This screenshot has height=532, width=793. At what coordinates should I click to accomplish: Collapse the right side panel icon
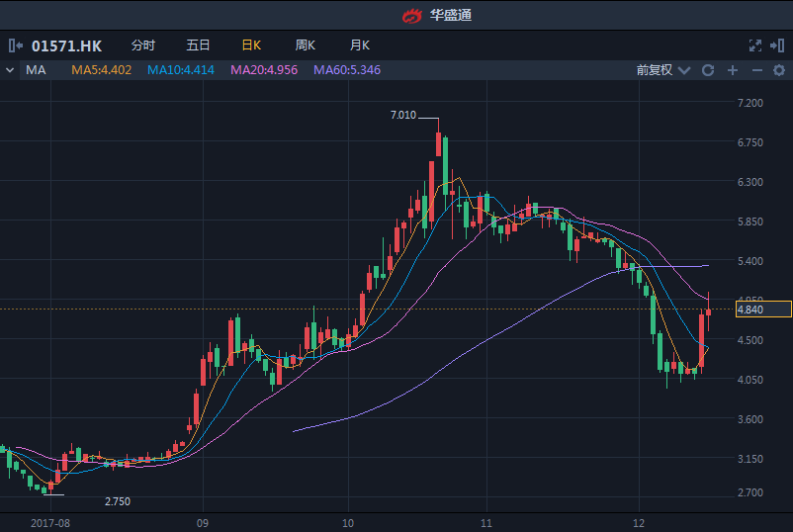coord(778,45)
